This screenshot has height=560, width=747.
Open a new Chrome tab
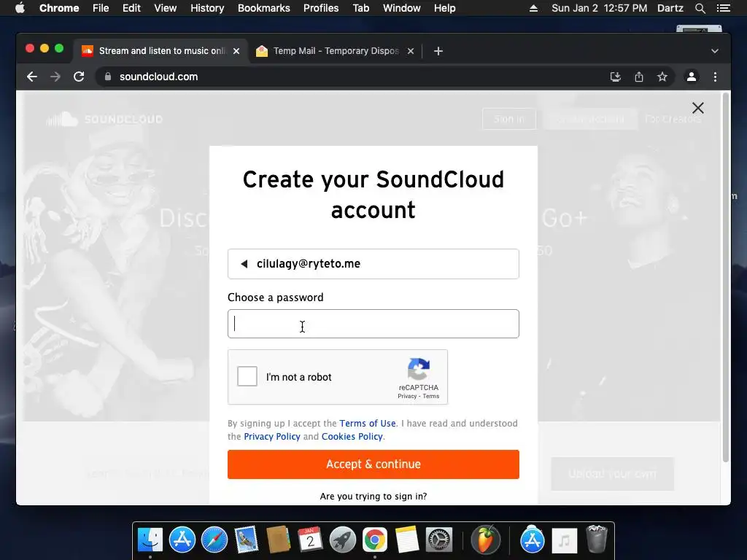pyautogui.click(x=438, y=51)
